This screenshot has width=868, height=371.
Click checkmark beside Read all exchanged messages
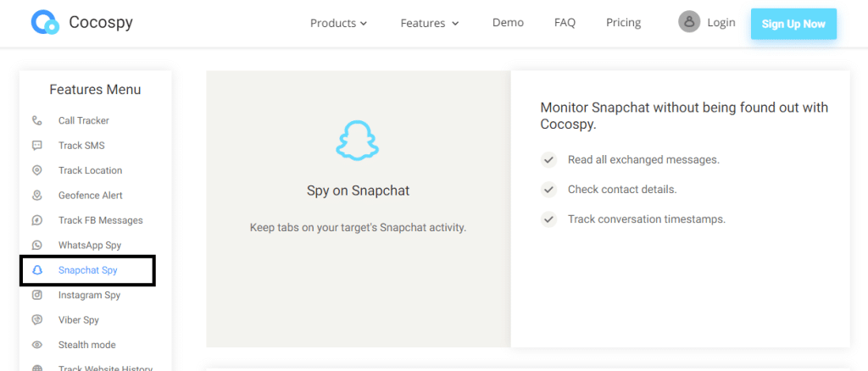click(x=548, y=160)
